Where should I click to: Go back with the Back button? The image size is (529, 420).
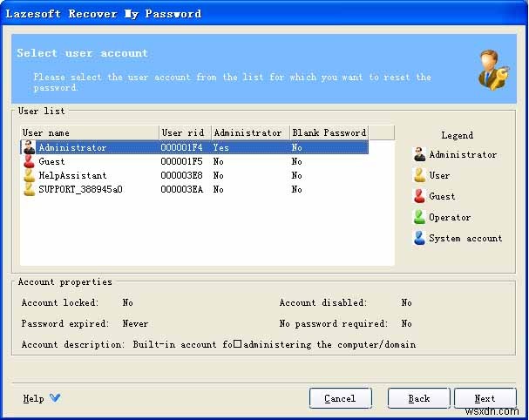coord(419,398)
